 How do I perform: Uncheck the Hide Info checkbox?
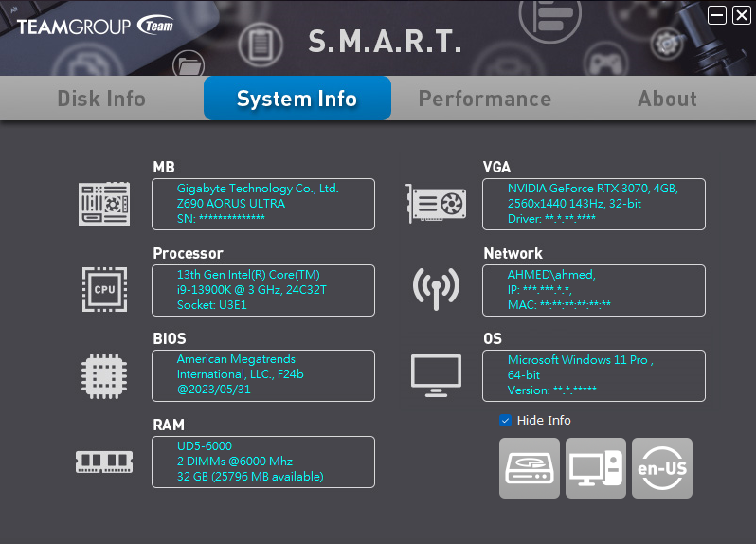(x=506, y=420)
